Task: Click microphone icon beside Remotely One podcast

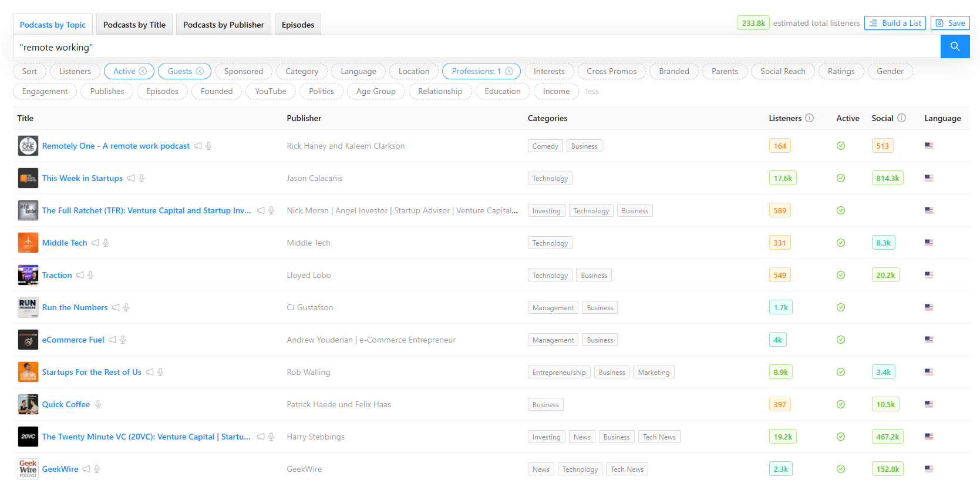Action: [208, 146]
